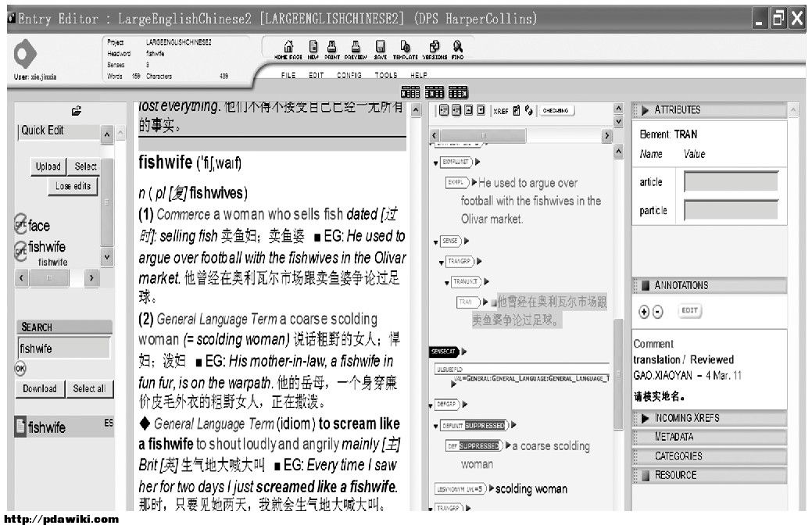This screenshot has width=812, height=529.
Task: Click the move-up arrow icon in tree toolbar
Action: pyautogui.click(x=469, y=110)
